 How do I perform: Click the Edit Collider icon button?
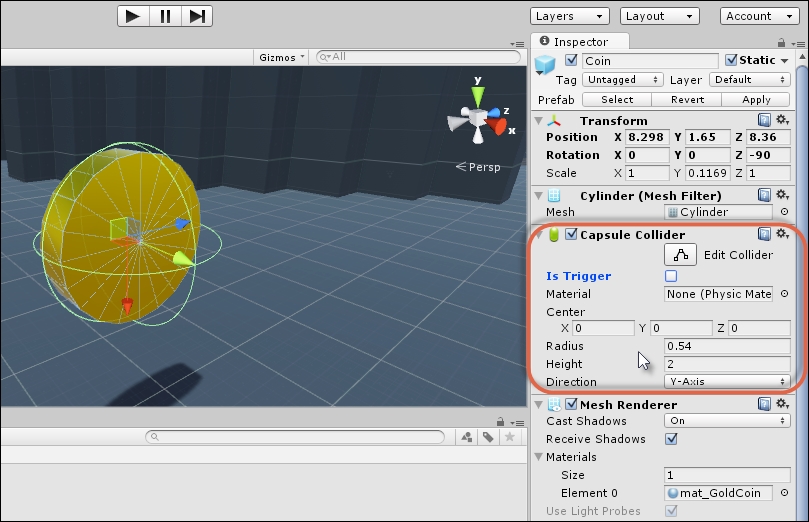(x=680, y=255)
